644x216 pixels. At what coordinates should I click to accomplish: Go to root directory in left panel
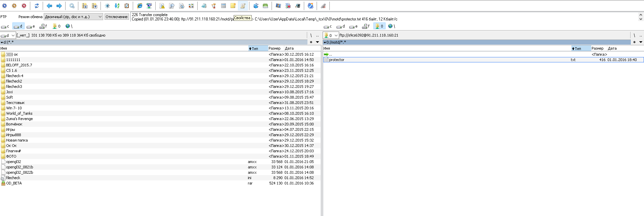click(x=311, y=35)
